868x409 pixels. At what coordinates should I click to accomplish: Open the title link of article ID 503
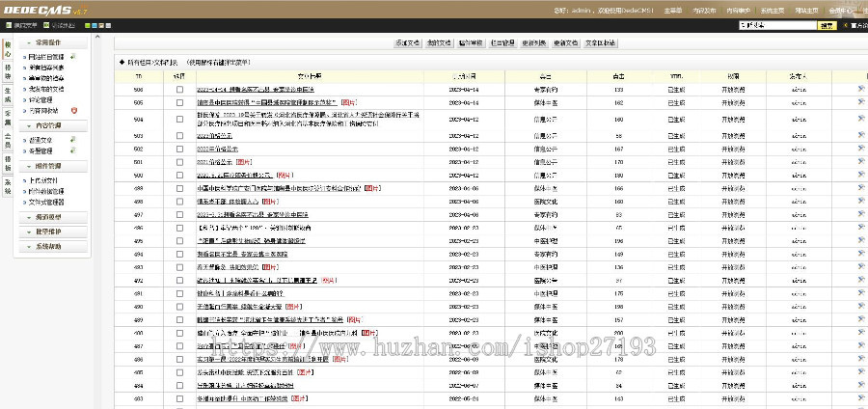[214, 136]
